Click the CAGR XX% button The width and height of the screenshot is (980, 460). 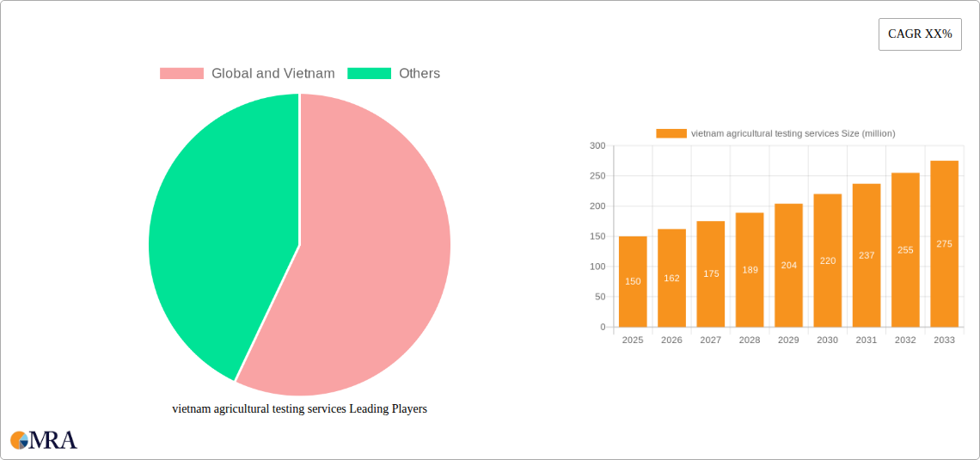pos(920,34)
